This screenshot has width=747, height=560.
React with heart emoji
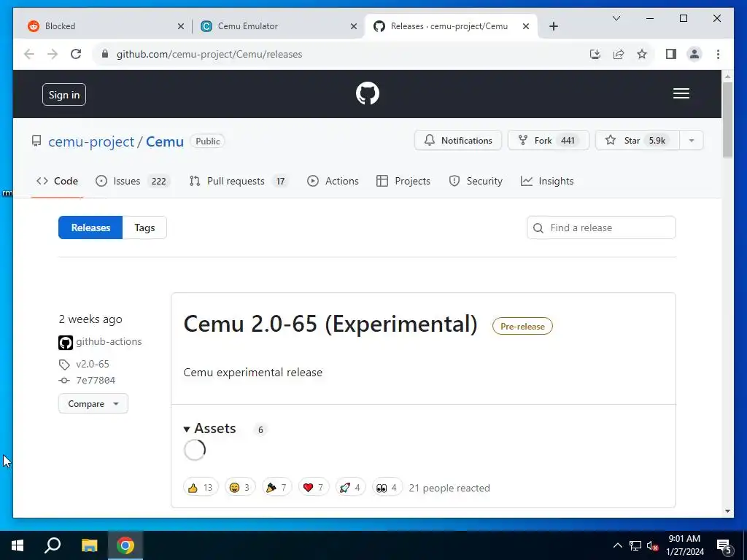tap(314, 487)
